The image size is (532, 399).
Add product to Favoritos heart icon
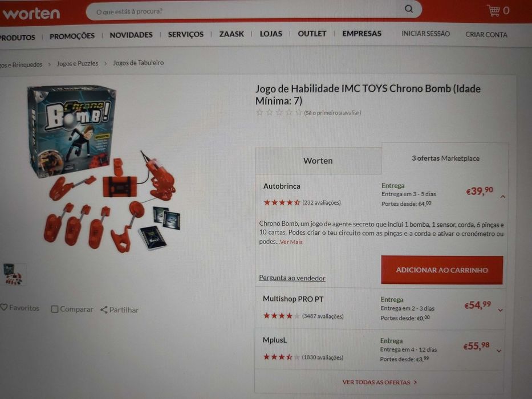pos(4,307)
